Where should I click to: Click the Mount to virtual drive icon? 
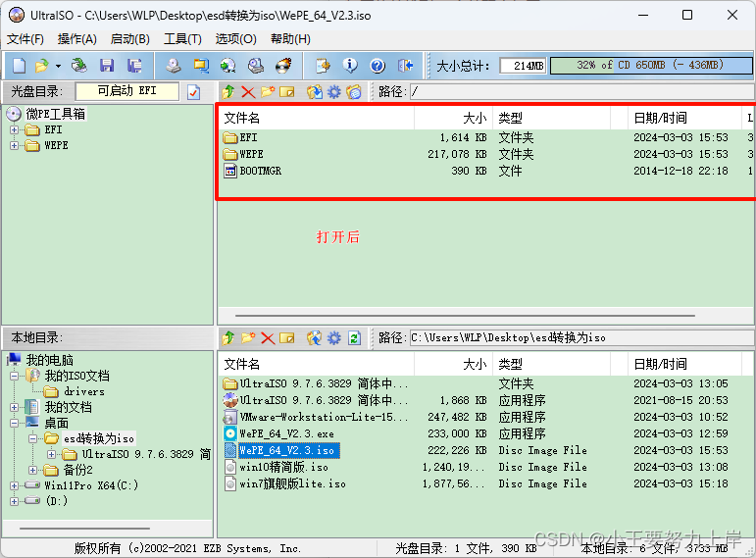pos(256,66)
